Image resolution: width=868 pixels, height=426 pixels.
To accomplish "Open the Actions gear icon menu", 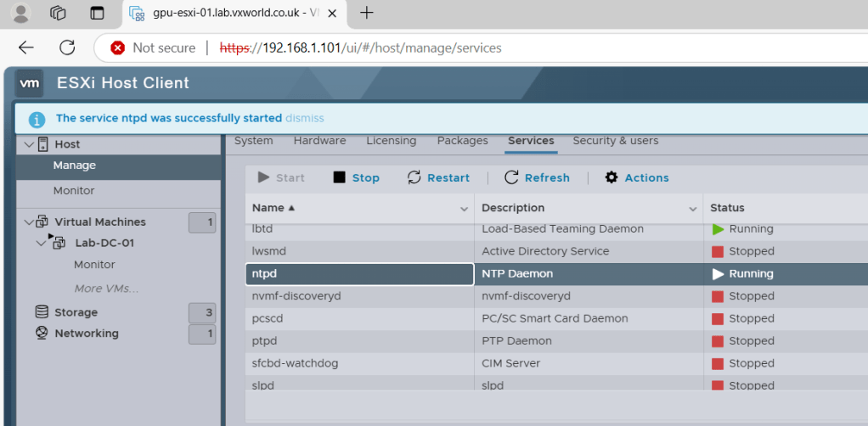I will 612,177.
